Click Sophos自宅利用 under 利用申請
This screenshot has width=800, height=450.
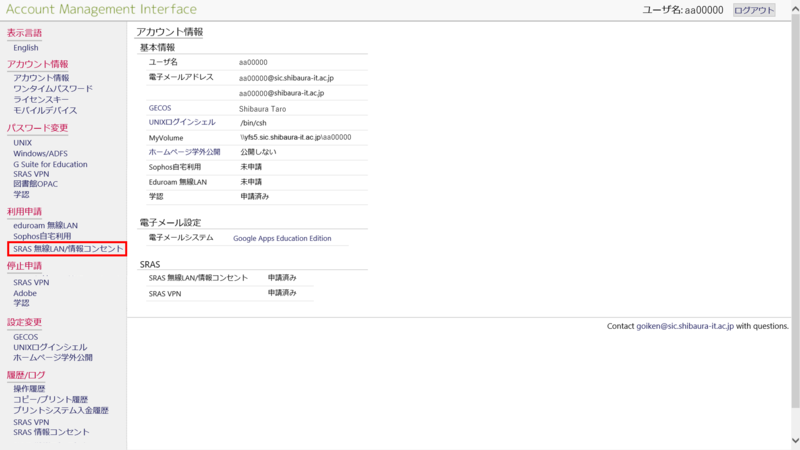pos(42,236)
